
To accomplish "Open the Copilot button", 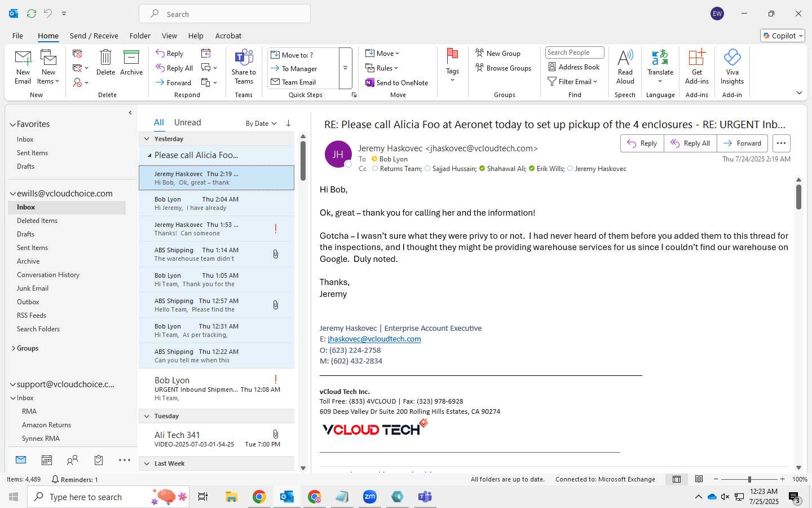I will coord(783,36).
